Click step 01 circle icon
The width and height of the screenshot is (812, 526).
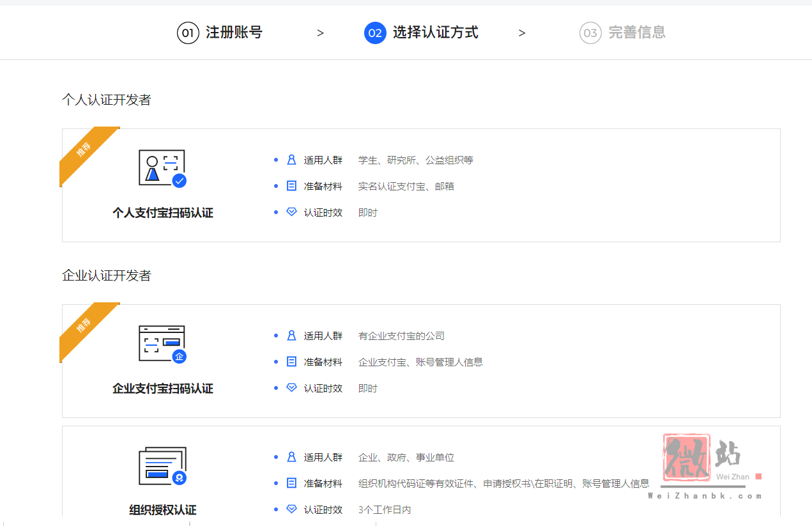(188, 33)
